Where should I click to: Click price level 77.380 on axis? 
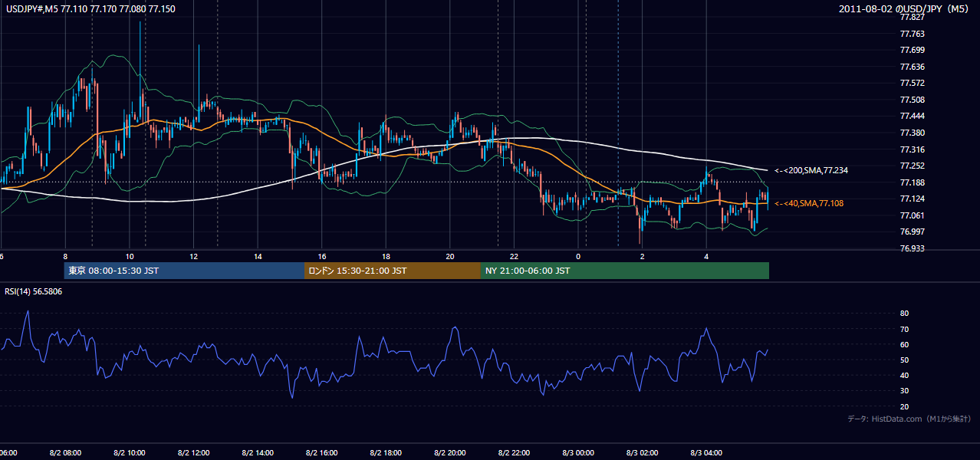pos(914,133)
